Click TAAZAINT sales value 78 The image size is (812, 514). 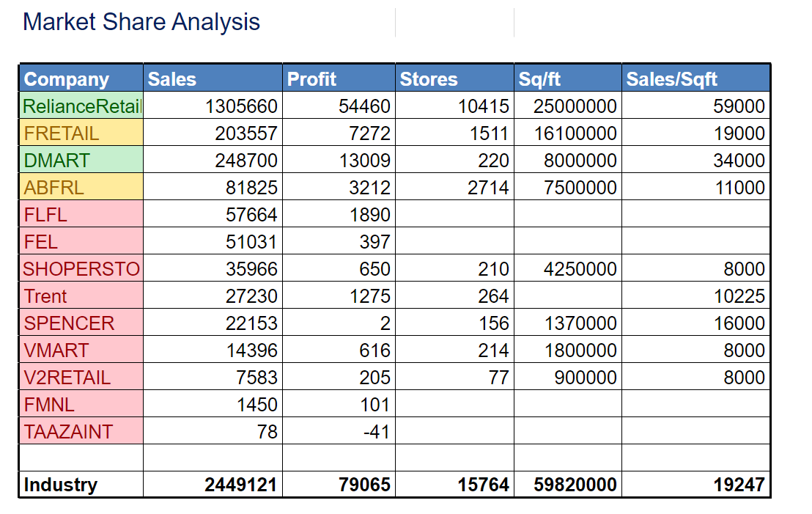267,432
